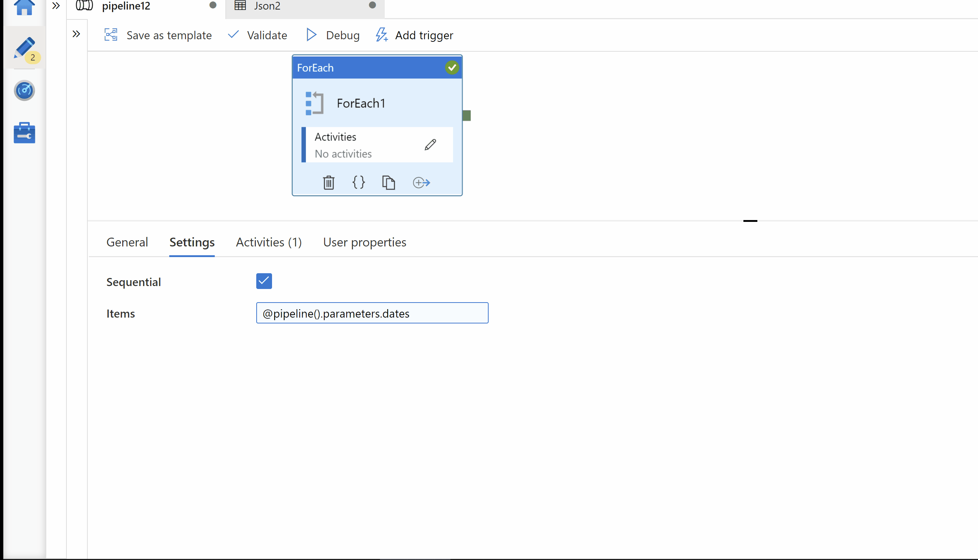The height and width of the screenshot is (560, 978).
Task: Click the Validate button
Action: point(257,35)
